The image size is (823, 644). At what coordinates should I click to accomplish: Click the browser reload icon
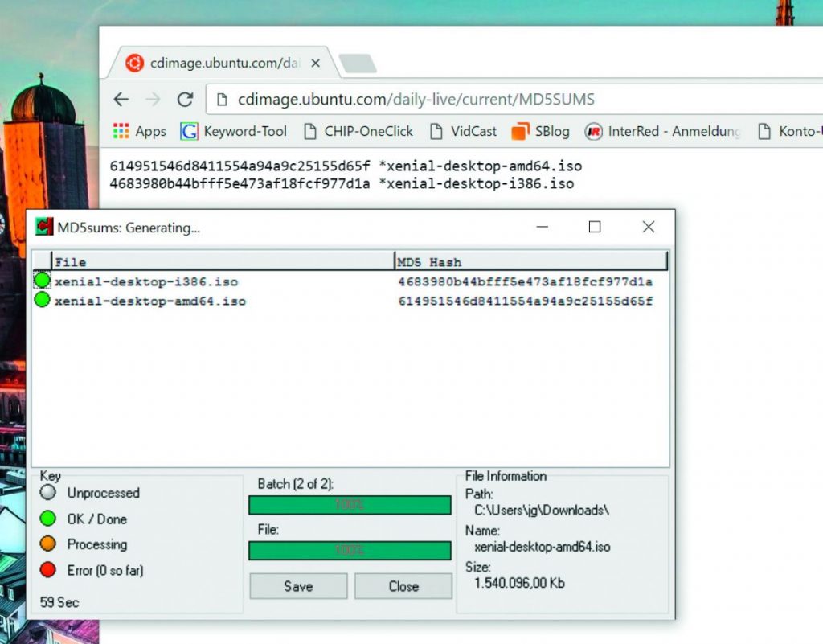[185, 99]
